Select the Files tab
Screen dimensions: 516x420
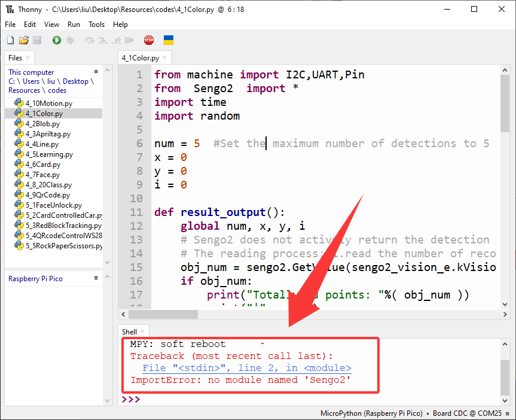click(x=15, y=58)
